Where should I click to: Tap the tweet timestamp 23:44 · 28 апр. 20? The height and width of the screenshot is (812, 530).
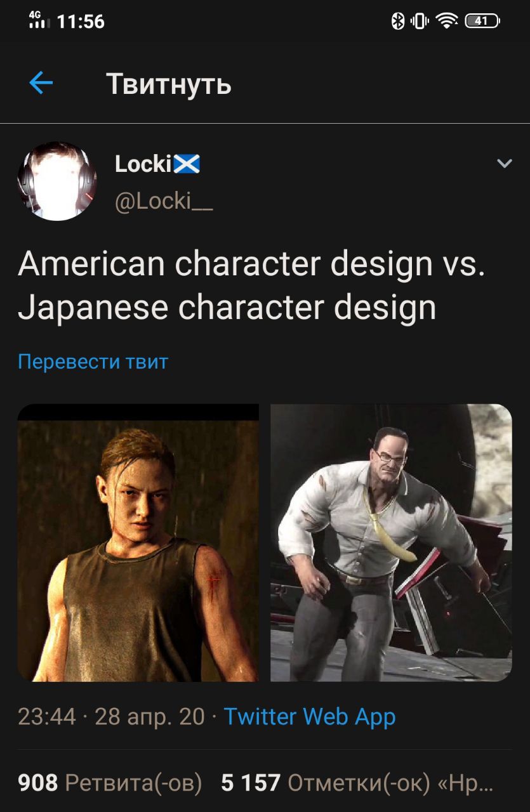click(x=112, y=717)
